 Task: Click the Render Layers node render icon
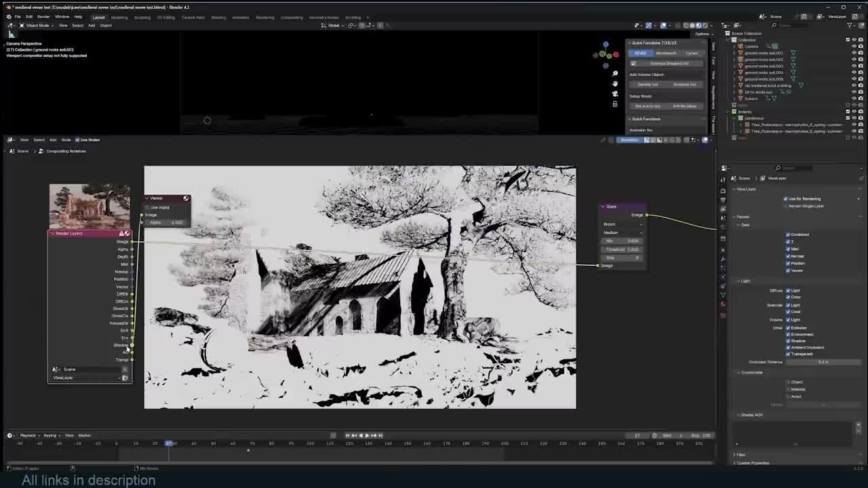click(127, 233)
